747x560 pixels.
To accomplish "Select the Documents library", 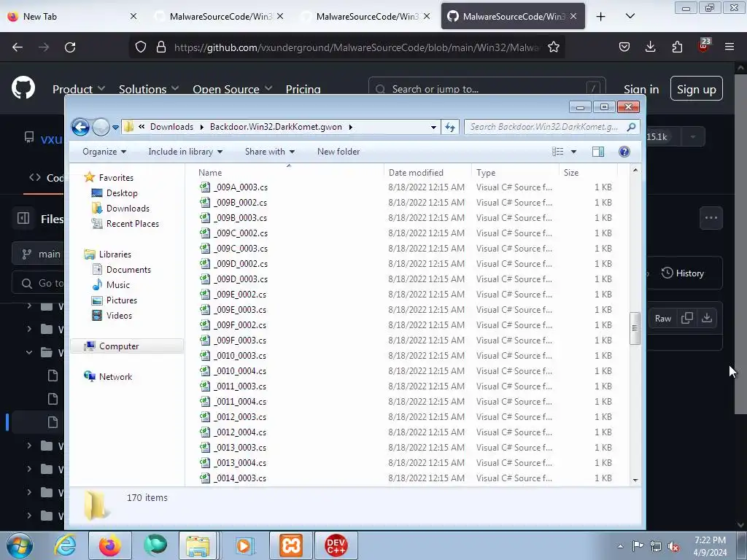I will [x=128, y=270].
